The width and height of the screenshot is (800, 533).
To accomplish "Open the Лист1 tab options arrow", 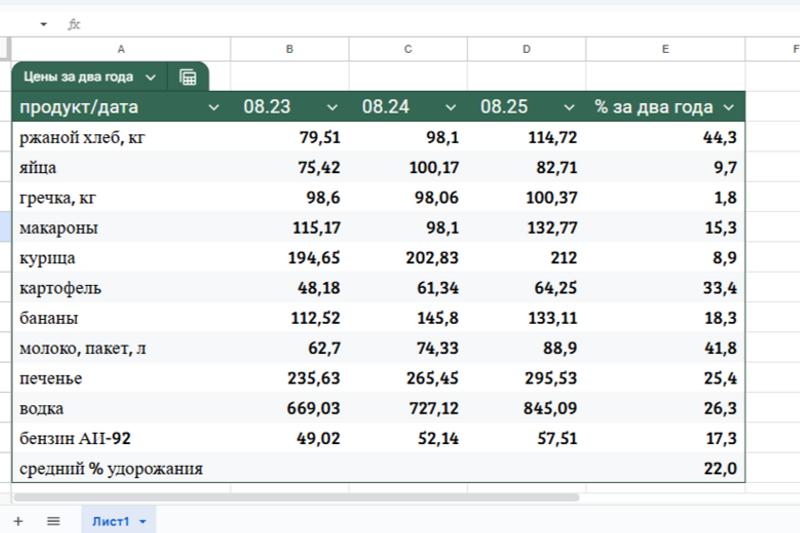I will click(x=143, y=522).
